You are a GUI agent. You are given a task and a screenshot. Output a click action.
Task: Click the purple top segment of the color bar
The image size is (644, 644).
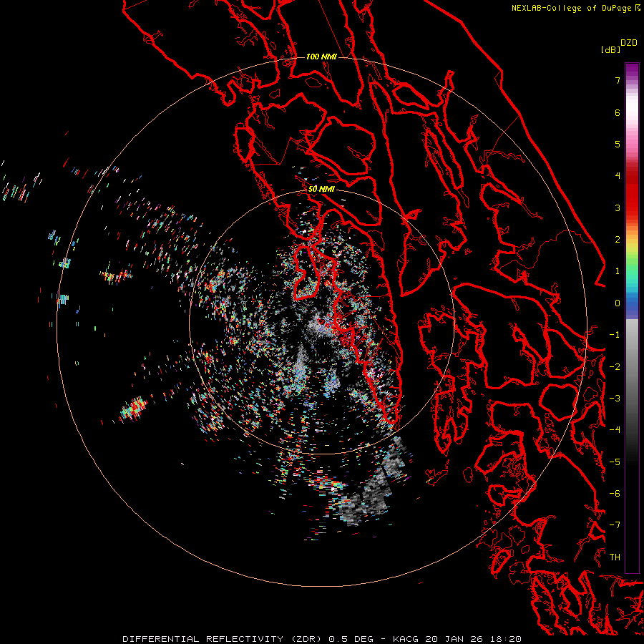click(632, 70)
